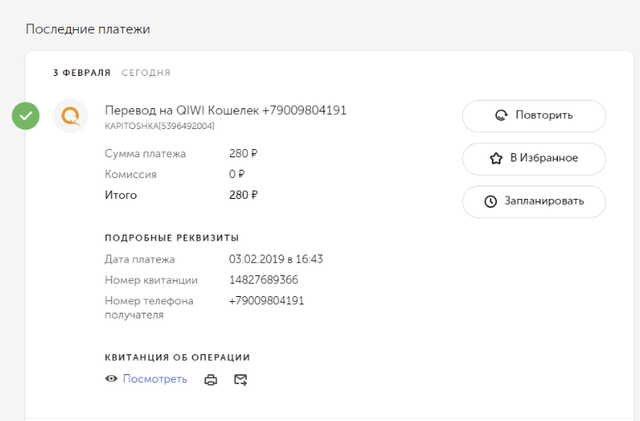Select the 3 февраля date label
This screenshot has width=640, height=421.
82,73
